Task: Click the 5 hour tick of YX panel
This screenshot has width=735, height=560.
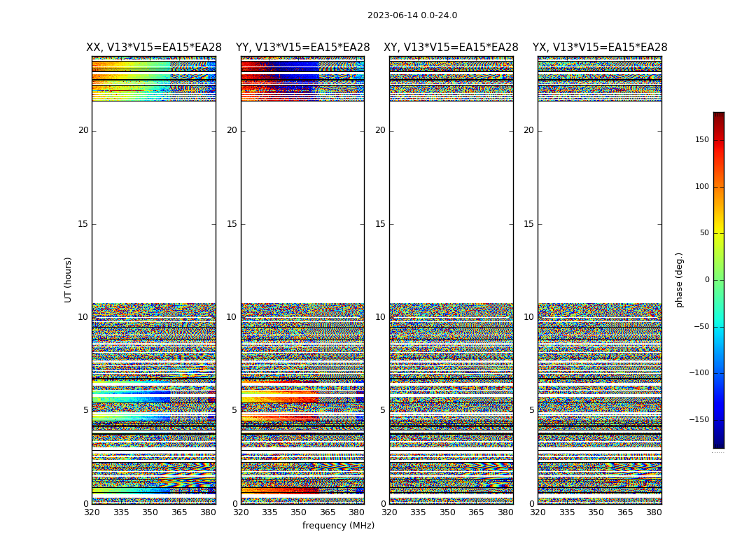Action: coord(531,410)
